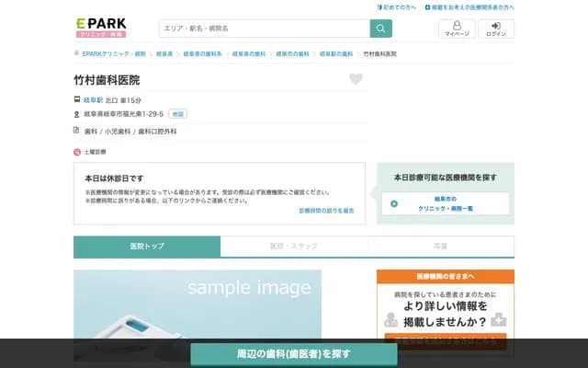Toggle the heart favorite icon

[356, 79]
